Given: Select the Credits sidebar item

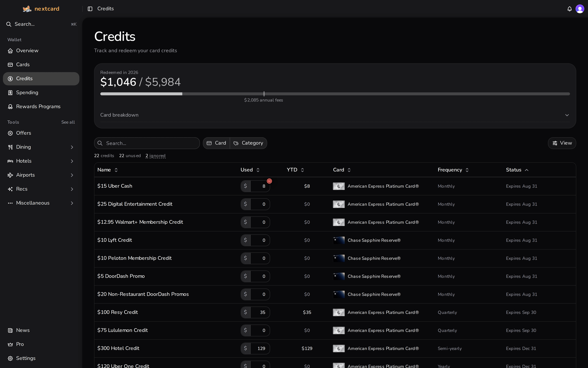Looking at the screenshot, I should 41,79.
